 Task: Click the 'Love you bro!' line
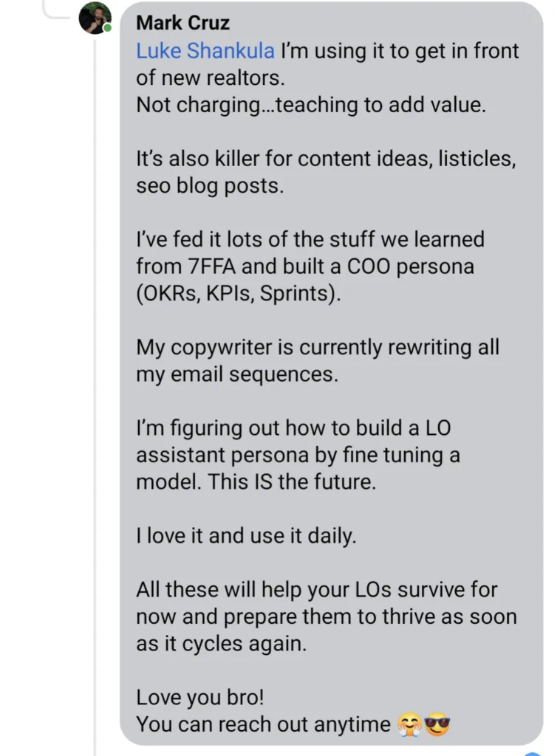pos(199,697)
